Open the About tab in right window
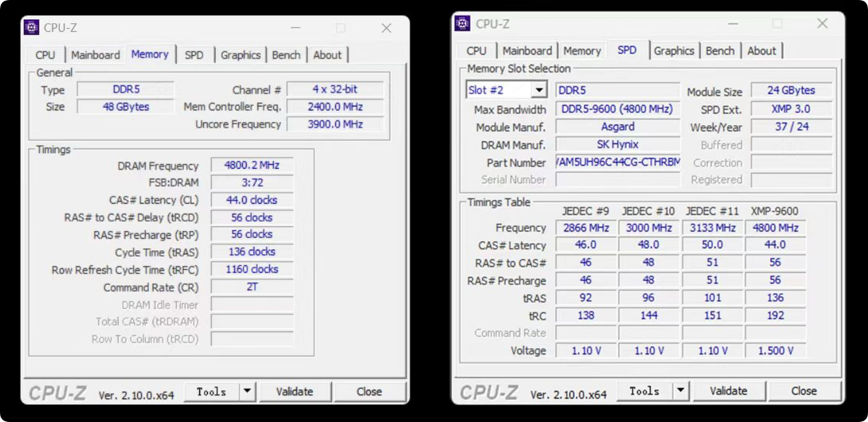Viewport: 868px width, 422px height. point(761,51)
